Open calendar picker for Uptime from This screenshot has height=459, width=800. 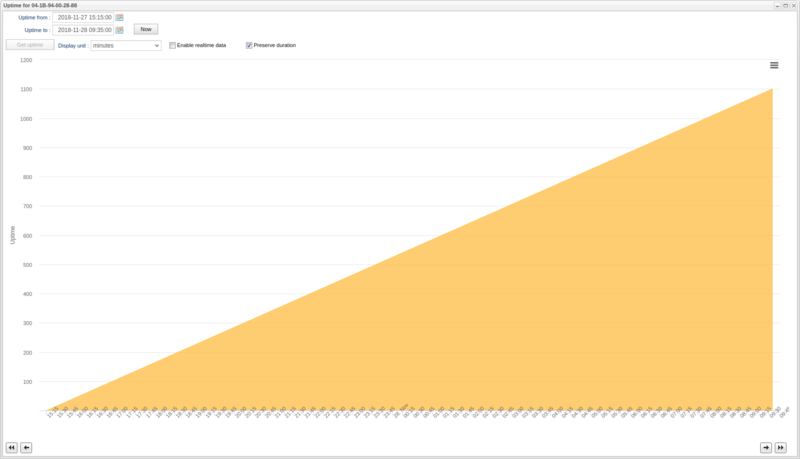pos(119,17)
